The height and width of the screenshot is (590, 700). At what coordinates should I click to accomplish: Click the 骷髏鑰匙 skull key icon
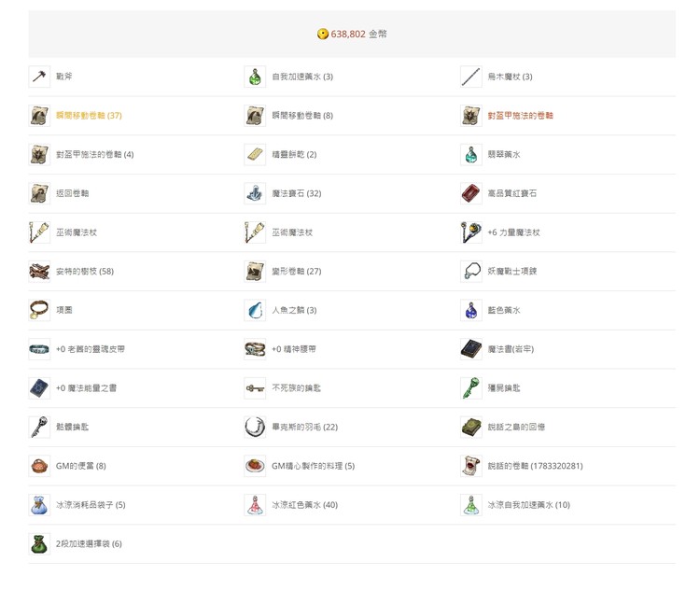[39, 427]
